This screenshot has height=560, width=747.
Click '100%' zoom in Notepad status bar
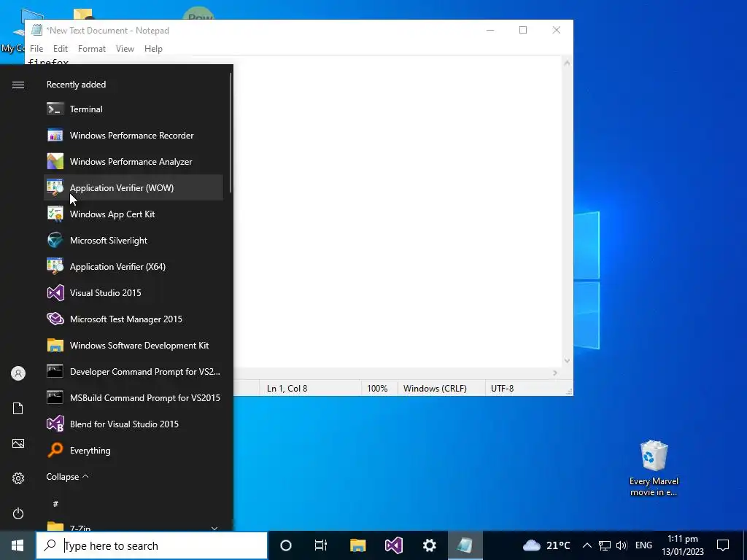377,389
